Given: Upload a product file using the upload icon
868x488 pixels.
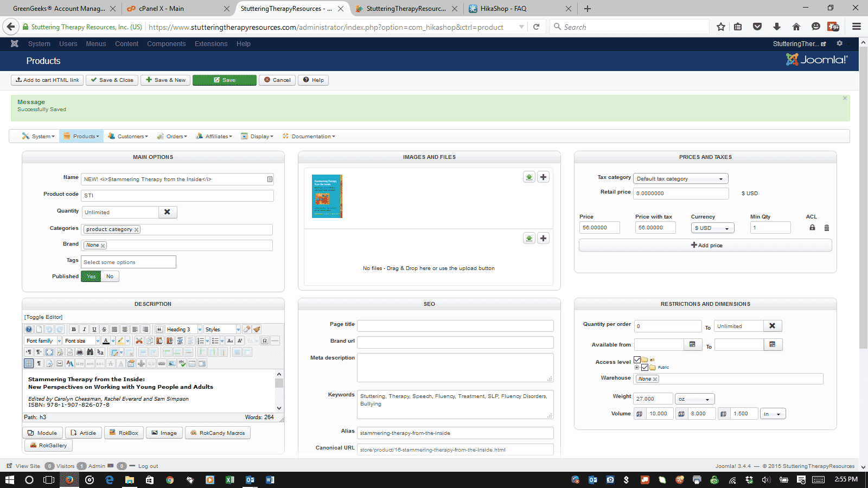Looking at the screenshot, I should click(x=529, y=238).
